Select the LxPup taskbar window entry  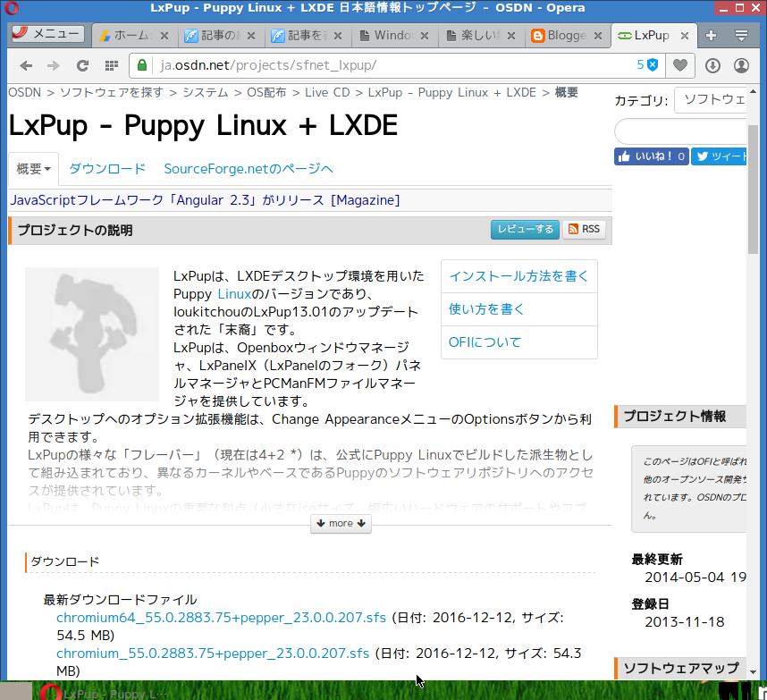(103, 694)
